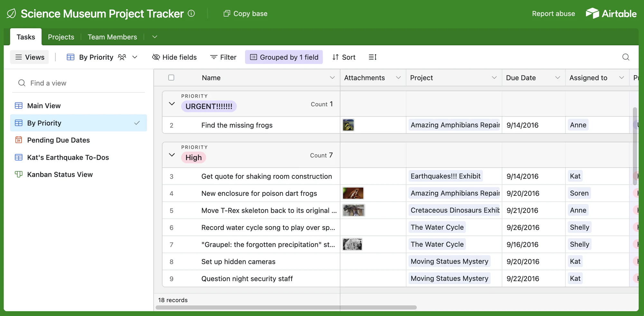
Task: Open Assigned to column dropdown arrow
Action: tap(621, 78)
